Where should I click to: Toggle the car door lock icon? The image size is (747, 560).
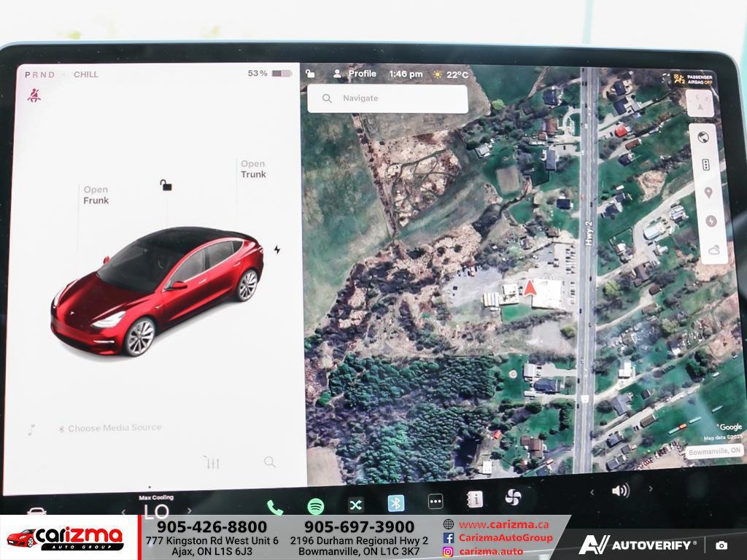click(166, 185)
